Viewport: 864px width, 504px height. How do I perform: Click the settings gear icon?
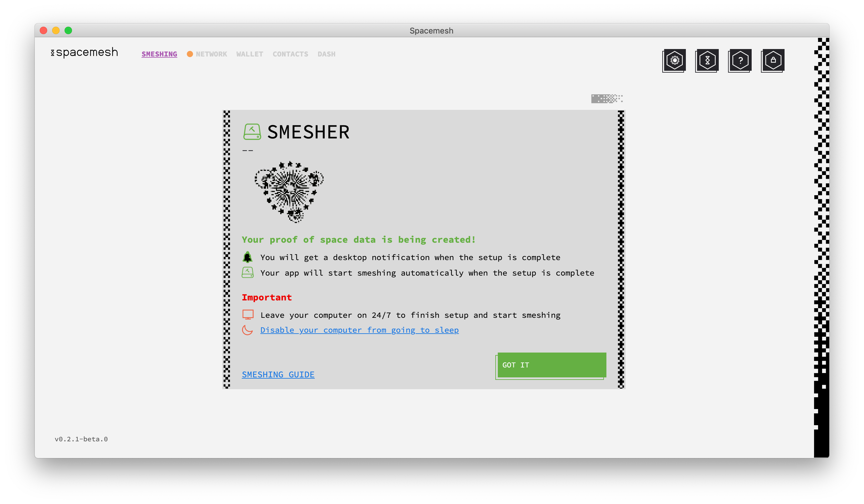point(674,60)
